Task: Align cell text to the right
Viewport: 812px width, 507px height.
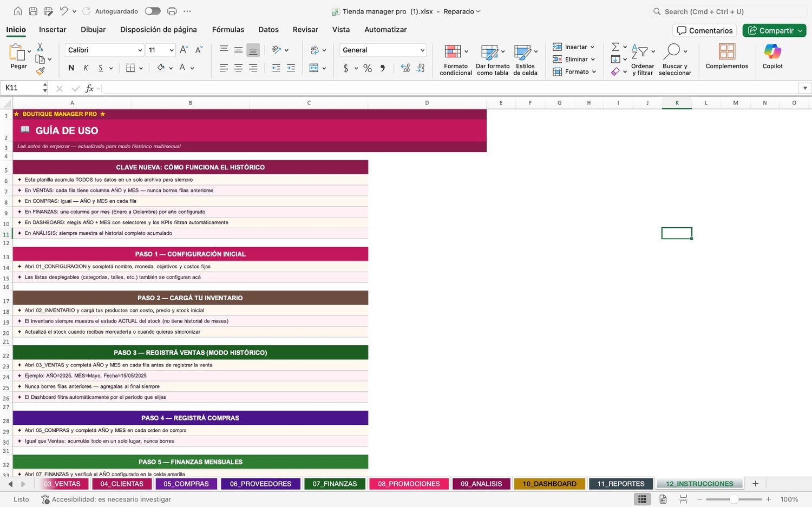Action: pyautogui.click(x=253, y=68)
